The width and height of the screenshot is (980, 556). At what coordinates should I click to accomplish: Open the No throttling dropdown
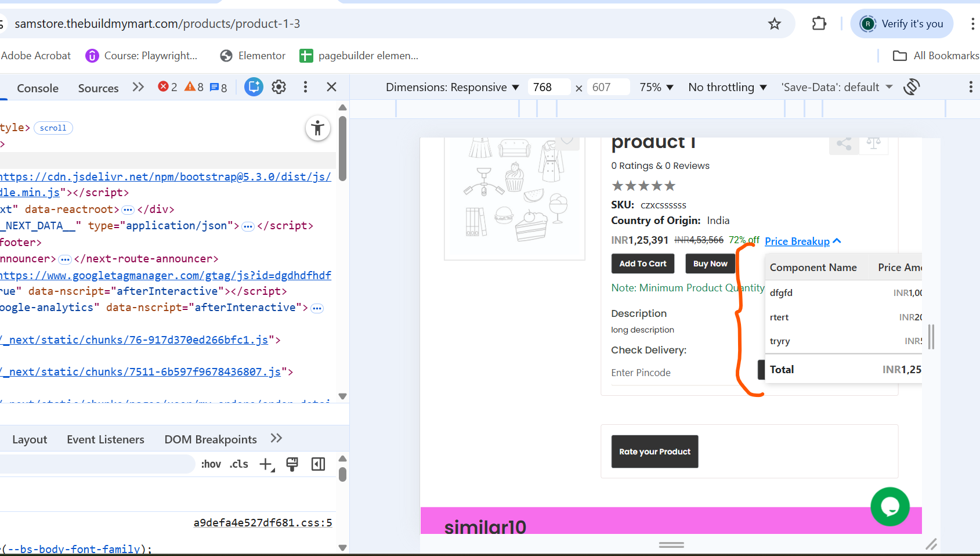click(728, 87)
